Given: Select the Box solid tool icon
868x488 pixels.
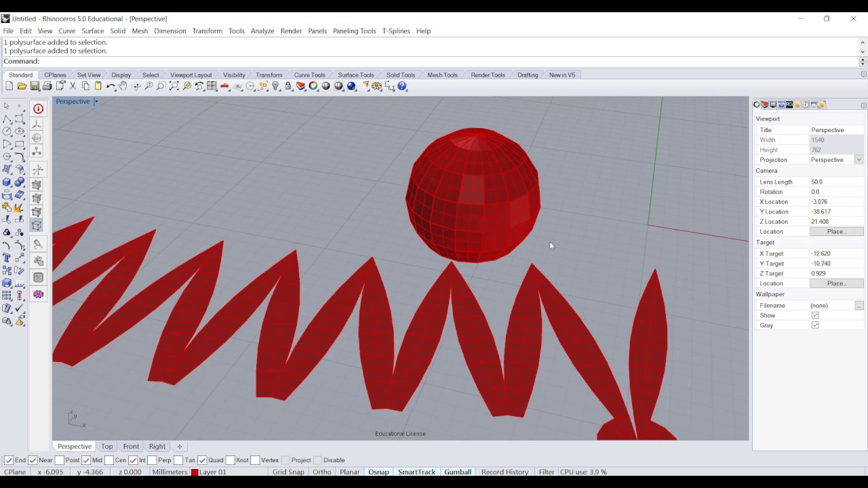Looking at the screenshot, I should click(7, 182).
